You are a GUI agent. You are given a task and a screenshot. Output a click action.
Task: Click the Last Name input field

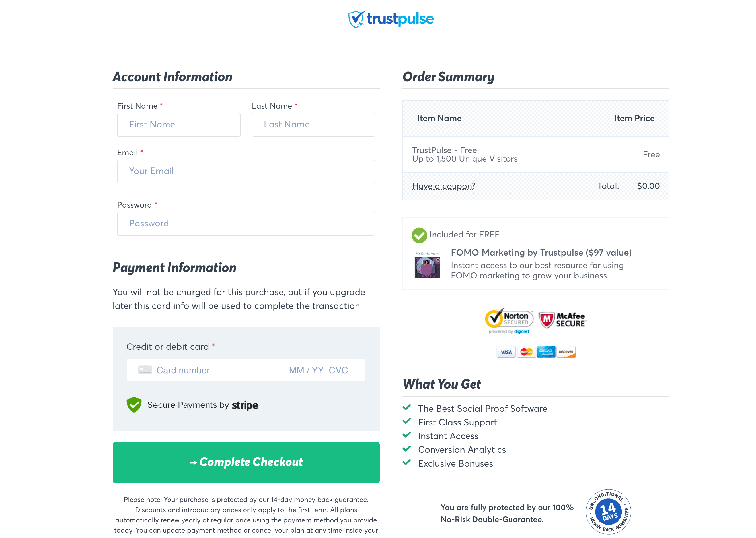coord(313,124)
